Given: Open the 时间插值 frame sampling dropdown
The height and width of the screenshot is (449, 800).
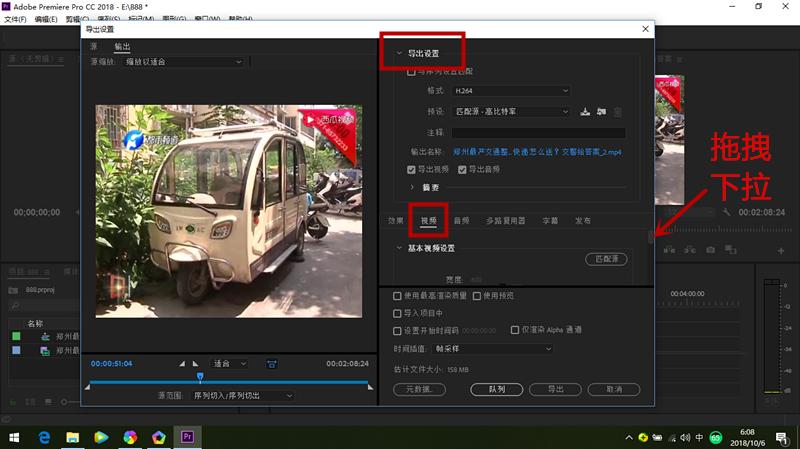Looking at the screenshot, I should point(493,349).
